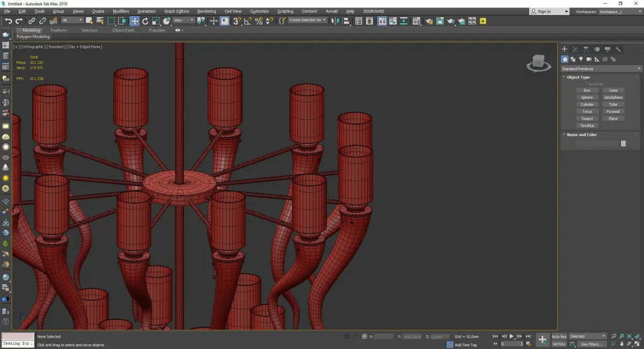Click the Mirror tool icon

(x=335, y=21)
